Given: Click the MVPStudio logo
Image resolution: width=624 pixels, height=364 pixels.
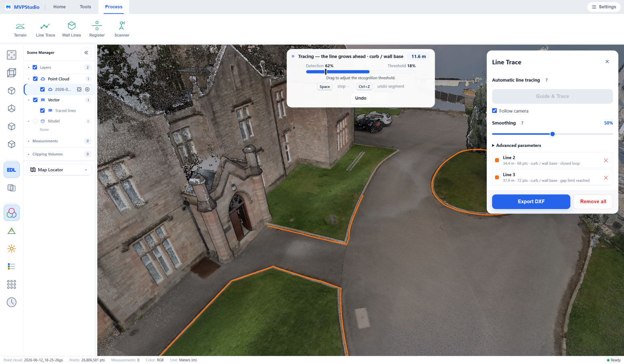Looking at the screenshot, I should [x=22, y=7].
